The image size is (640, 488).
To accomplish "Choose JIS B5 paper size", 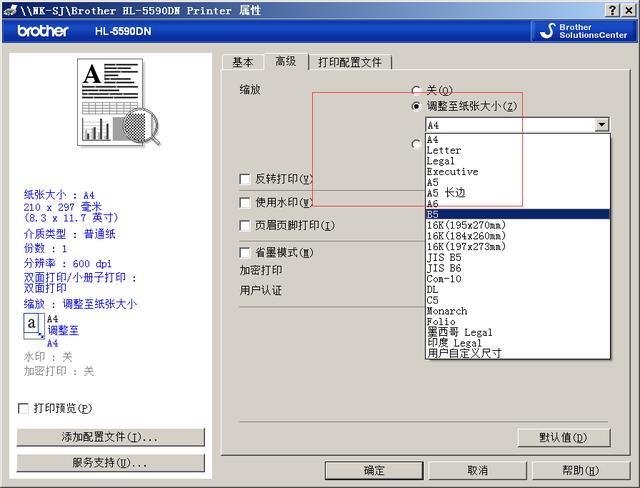I will (518, 257).
